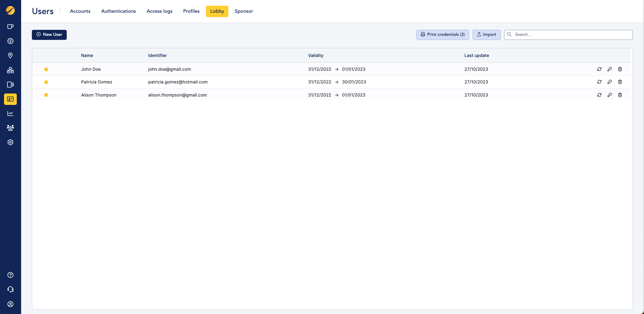The width and height of the screenshot is (644, 314).
Task: Click the refresh icon for John Doe
Action: (x=599, y=69)
